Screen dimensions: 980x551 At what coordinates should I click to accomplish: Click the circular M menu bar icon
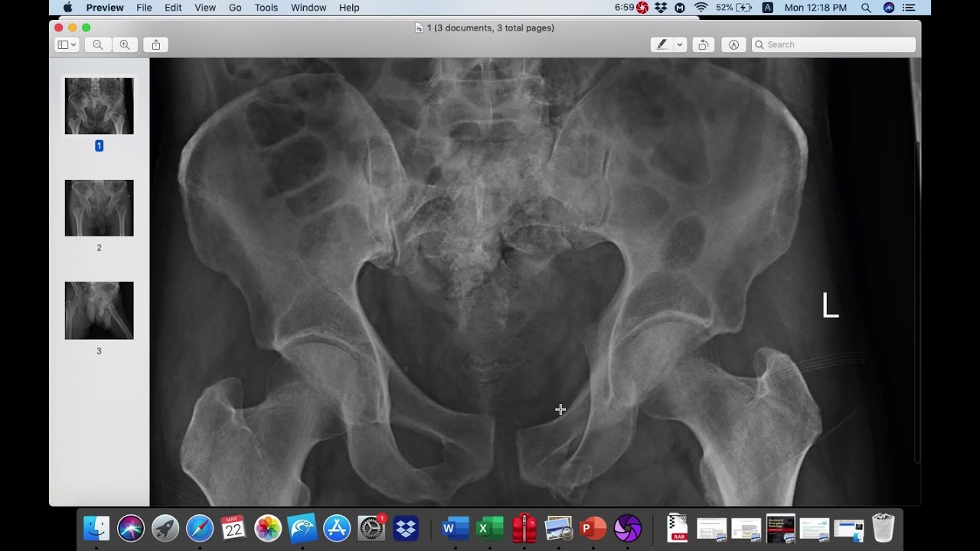pos(680,8)
